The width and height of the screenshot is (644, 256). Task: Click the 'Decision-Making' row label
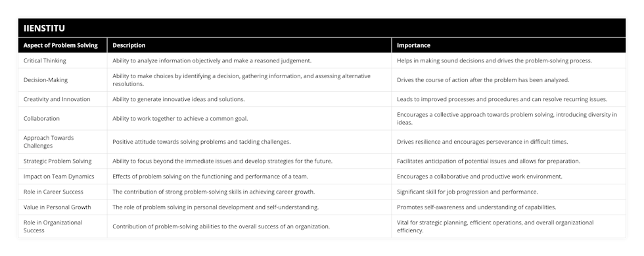45,80
